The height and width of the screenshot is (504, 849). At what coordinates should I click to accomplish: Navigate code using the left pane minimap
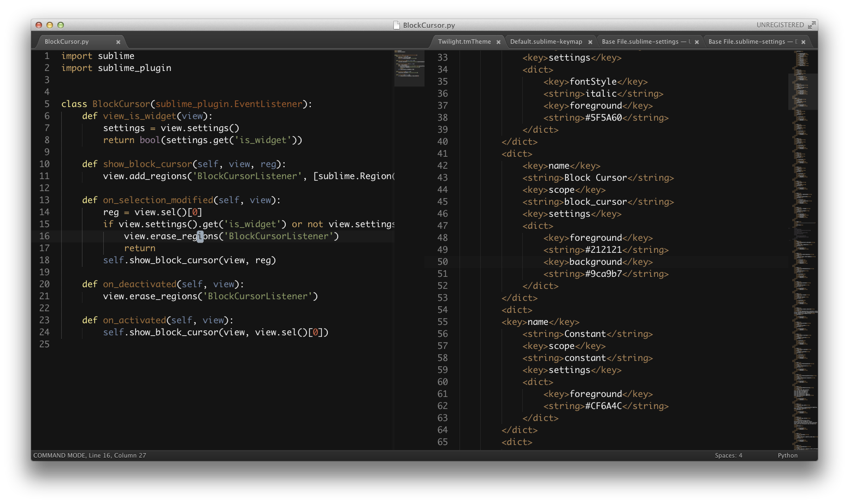(409, 68)
